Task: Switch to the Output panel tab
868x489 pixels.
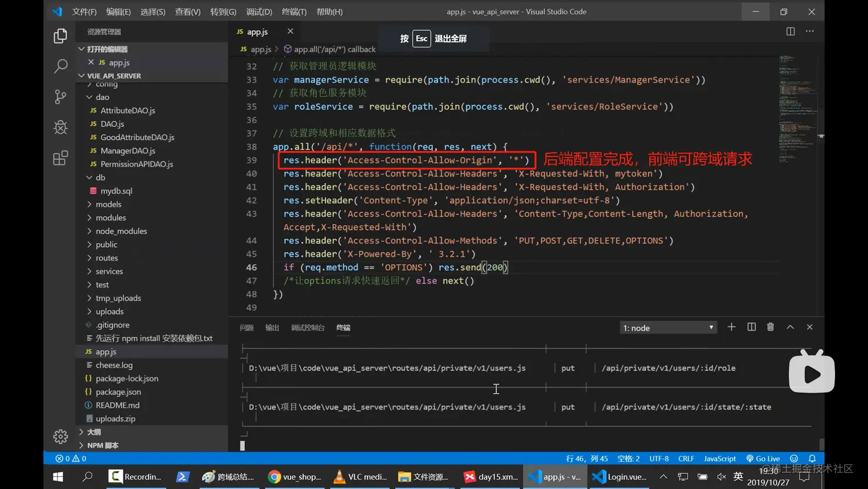Action: (272, 328)
